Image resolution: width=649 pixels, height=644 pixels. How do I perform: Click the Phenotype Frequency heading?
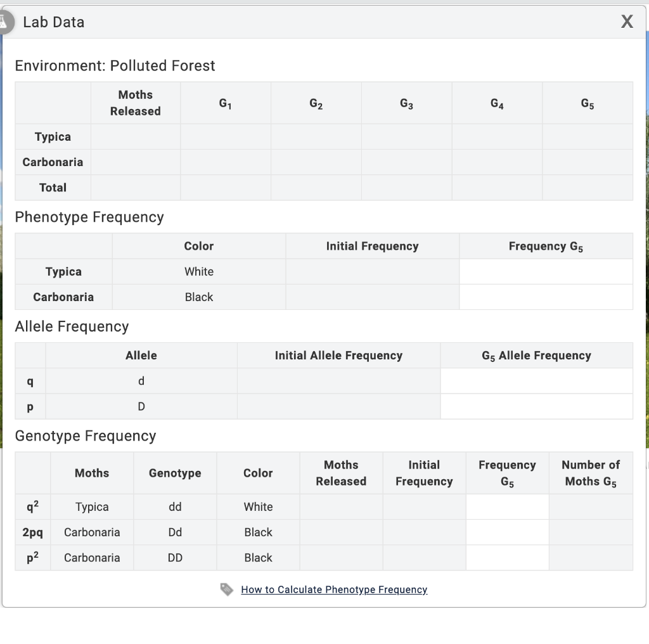(x=89, y=217)
